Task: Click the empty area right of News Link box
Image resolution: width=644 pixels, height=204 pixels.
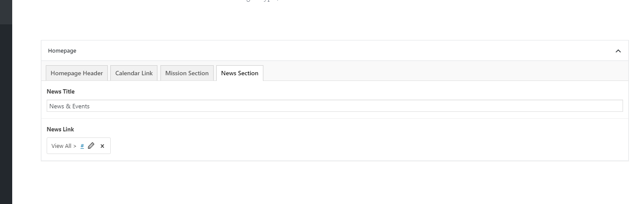Action: pos(349,146)
